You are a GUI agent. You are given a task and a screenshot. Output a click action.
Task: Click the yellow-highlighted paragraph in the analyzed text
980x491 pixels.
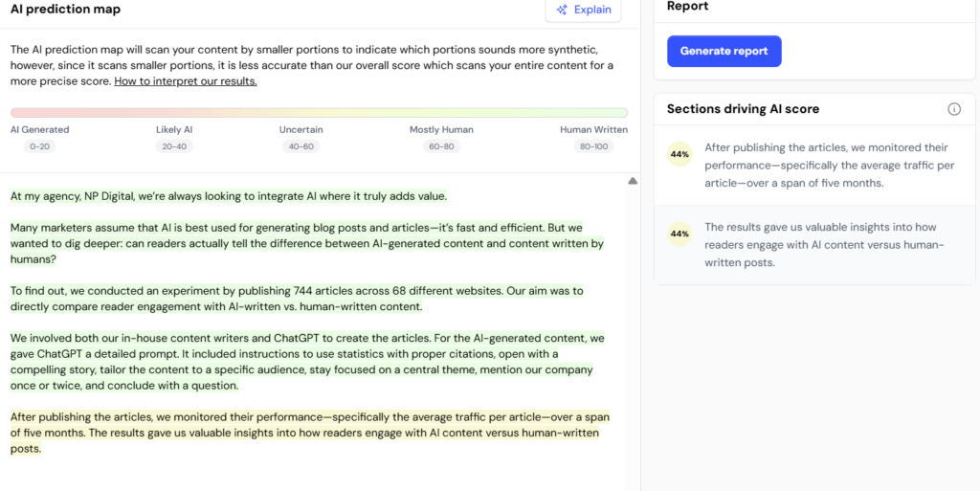tap(306, 433)
